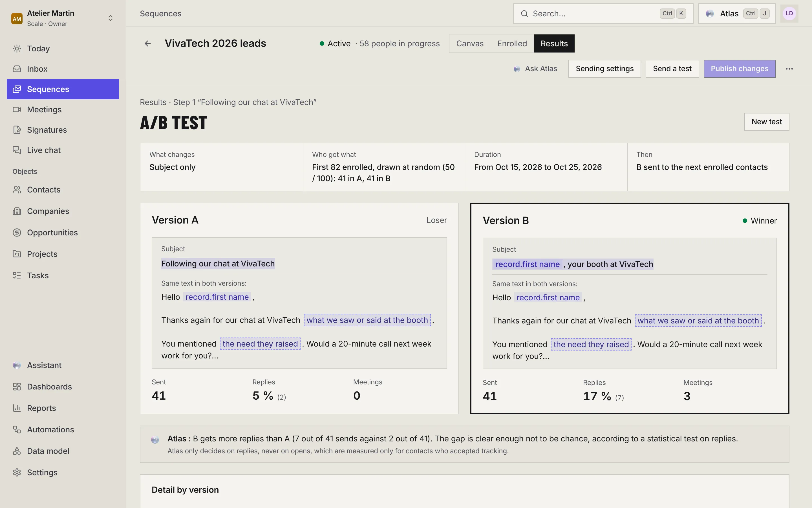
Task: Click 'what we saw or said at the booth' in Version B
Action: (698, 321)
